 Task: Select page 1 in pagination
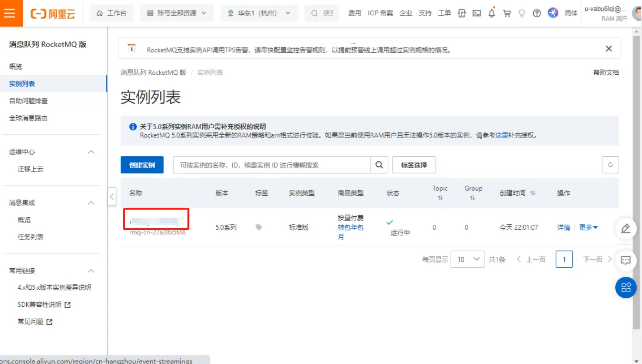click(x=564, y=259)
